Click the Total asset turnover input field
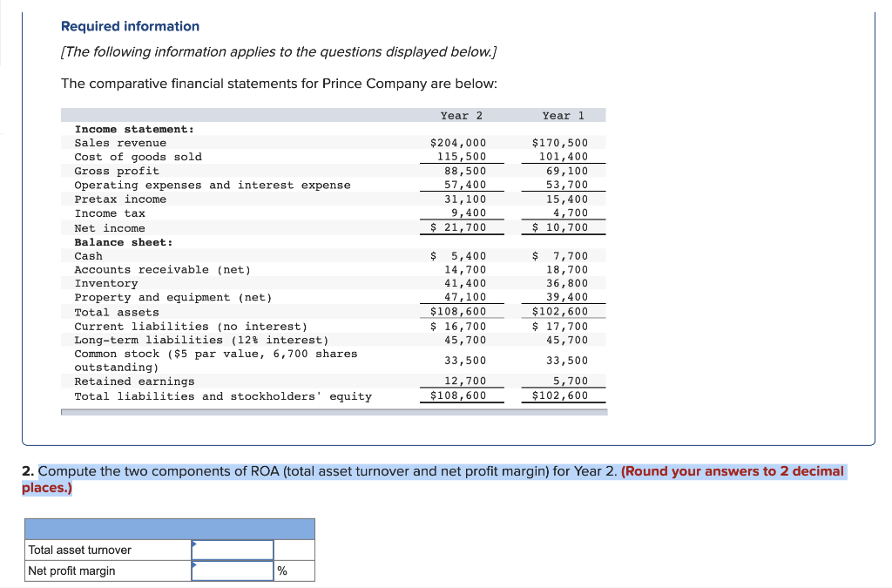892x588 pixels. tap(232, 550)
